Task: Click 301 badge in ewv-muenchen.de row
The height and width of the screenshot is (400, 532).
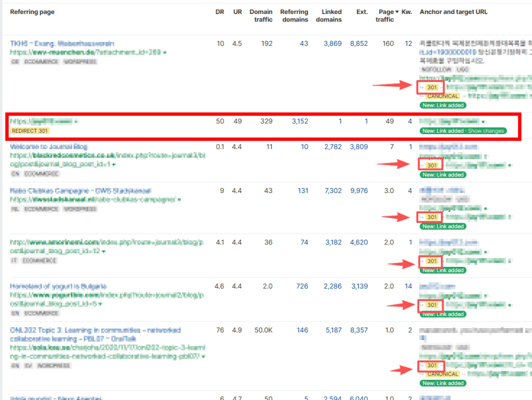Action: (x=432, y=87)
